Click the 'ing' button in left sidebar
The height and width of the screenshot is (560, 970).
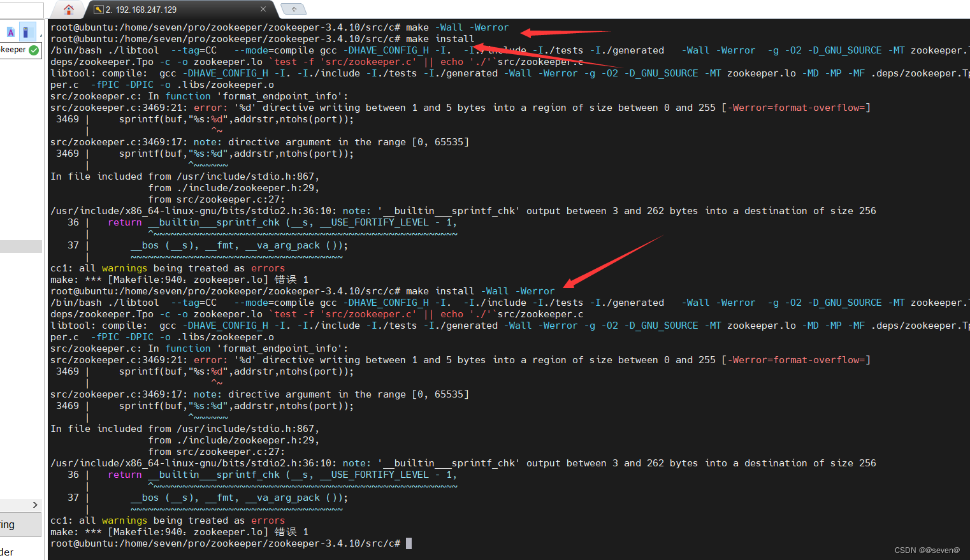point(20,525)
